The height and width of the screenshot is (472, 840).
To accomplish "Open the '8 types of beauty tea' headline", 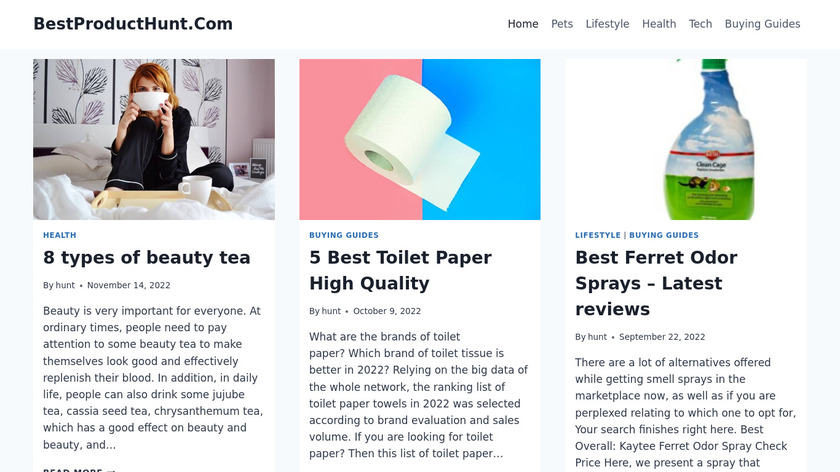I will click(x=147, y=258).
